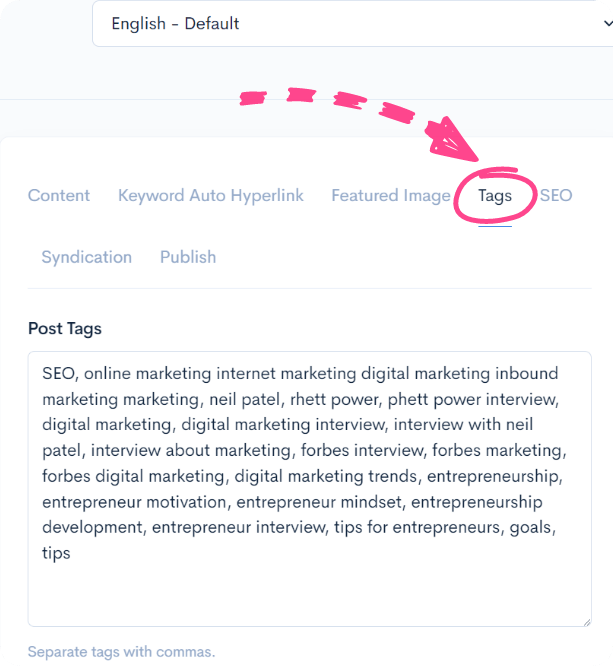This screenshot has width=613, height=666.
Task: Click the final word 'tips' in tags
Action: point(56,553)
